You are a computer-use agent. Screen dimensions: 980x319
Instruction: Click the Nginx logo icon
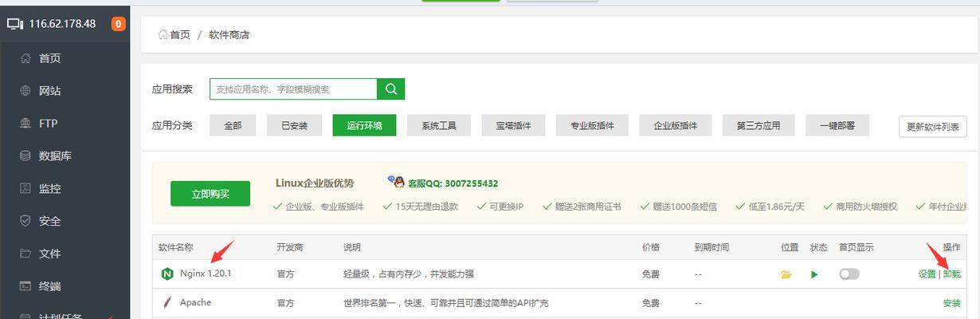click(167, 274)
